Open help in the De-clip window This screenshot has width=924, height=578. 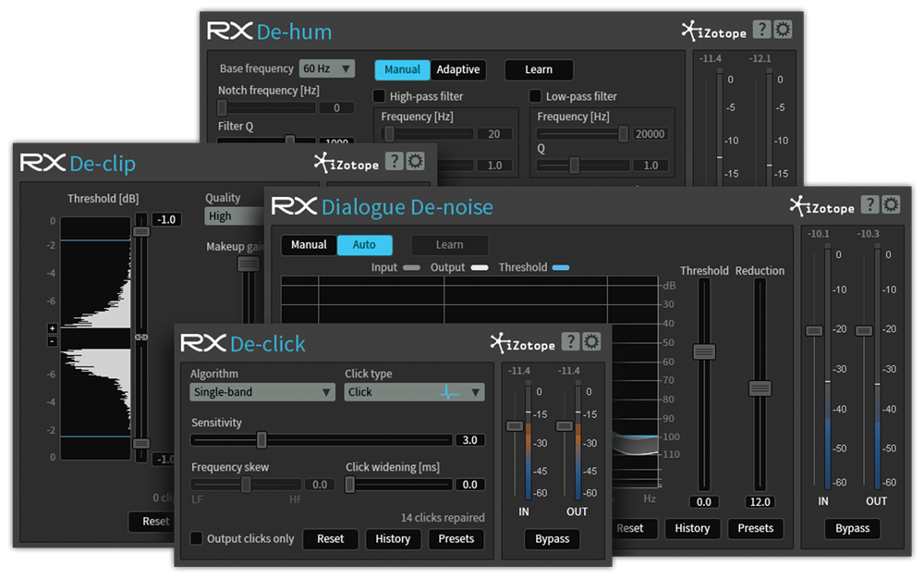(395, 160)
